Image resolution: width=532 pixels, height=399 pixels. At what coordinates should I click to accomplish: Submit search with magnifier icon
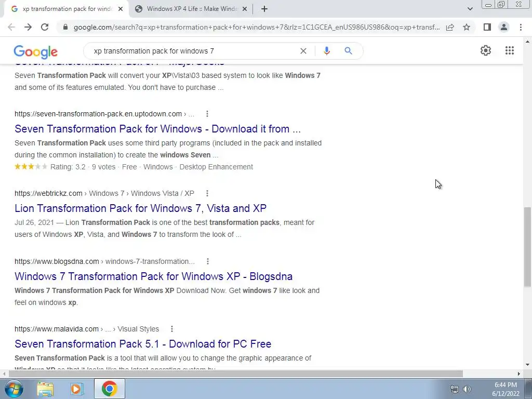pyautogui.click(x=348, y=51)
